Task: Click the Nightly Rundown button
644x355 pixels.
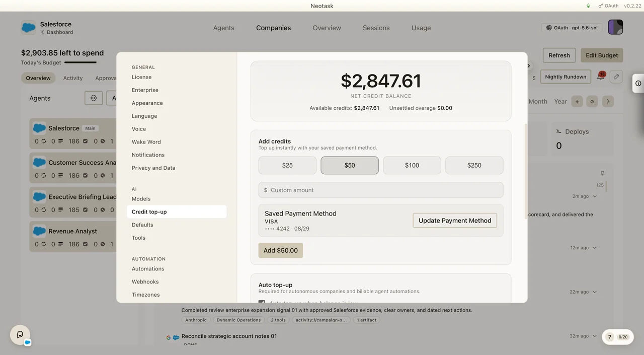Action: (x=566, y=77)
